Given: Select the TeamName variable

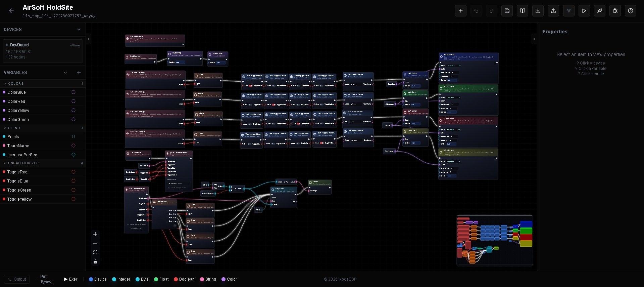Looking at the screenshot, I should (43, 146).
